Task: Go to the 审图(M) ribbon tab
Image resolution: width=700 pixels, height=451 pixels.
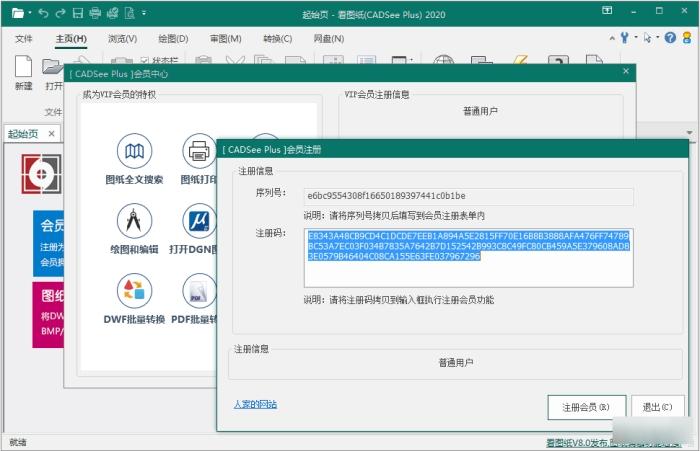Action: (x=225, y=39)
